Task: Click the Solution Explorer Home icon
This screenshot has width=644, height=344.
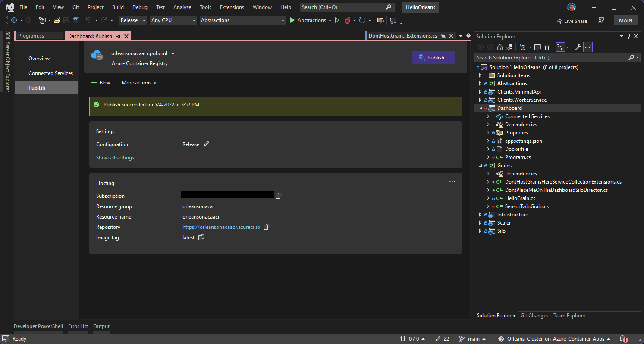Action: [500, 47]
